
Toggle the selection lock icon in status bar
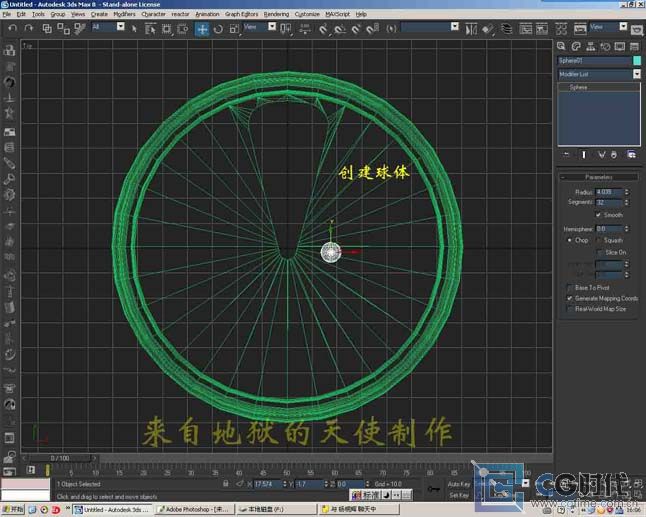coord(225,484)
